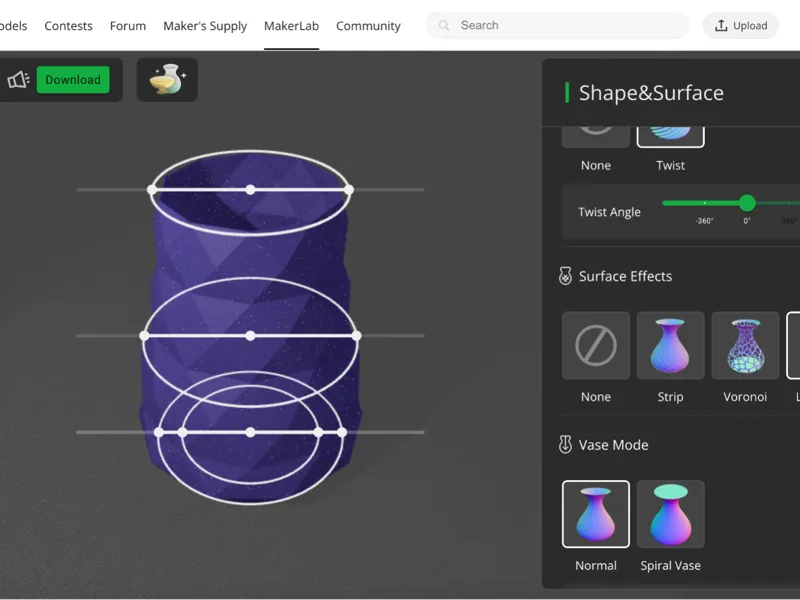Choose None under Surface Effects
This screenshot has height=600, width=800.
[x=596, y=345]
